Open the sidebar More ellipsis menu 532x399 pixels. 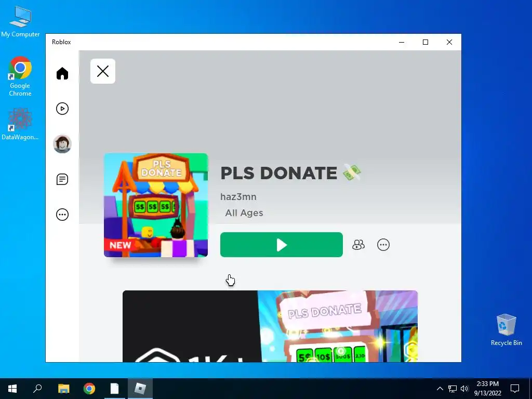(x=62, y=215)
